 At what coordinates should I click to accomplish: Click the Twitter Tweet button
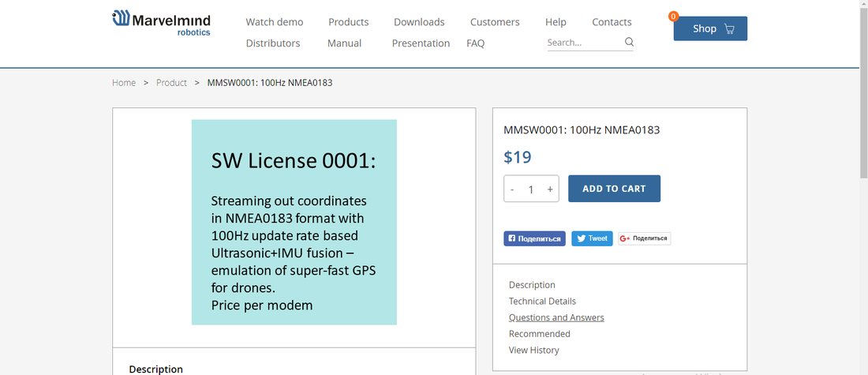(592, 238)
